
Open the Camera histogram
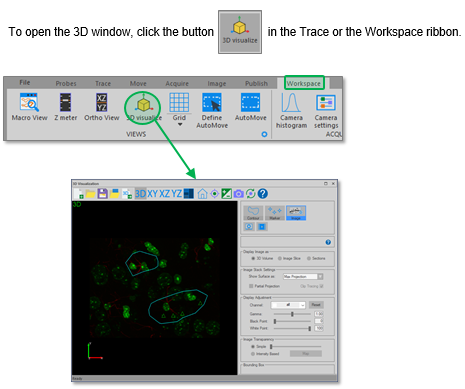[291, 111]
